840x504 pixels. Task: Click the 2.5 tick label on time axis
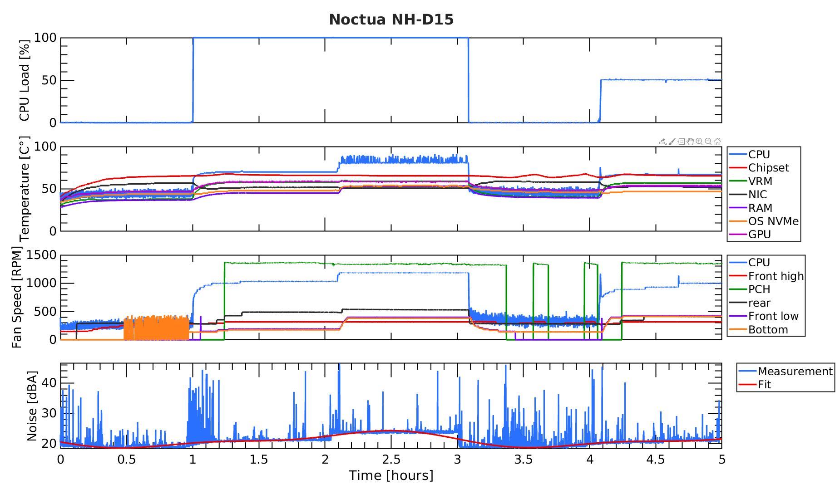(391, 460)
